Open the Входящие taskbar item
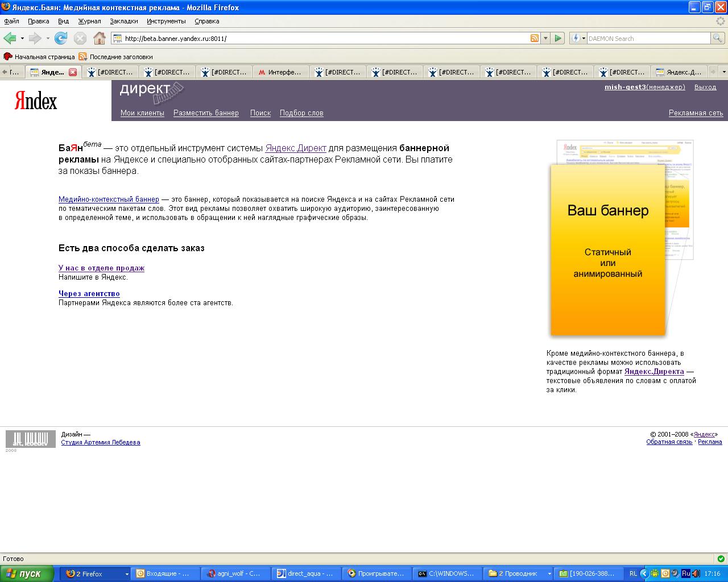This screenshot has height=582, width=728. [166, 574]
